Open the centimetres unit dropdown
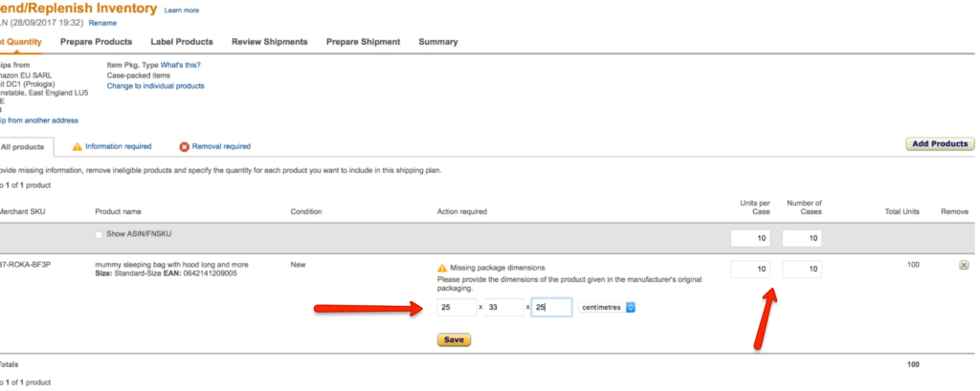Image resolution: width=980 pixels, height=391 pixels. pos(609,307)
